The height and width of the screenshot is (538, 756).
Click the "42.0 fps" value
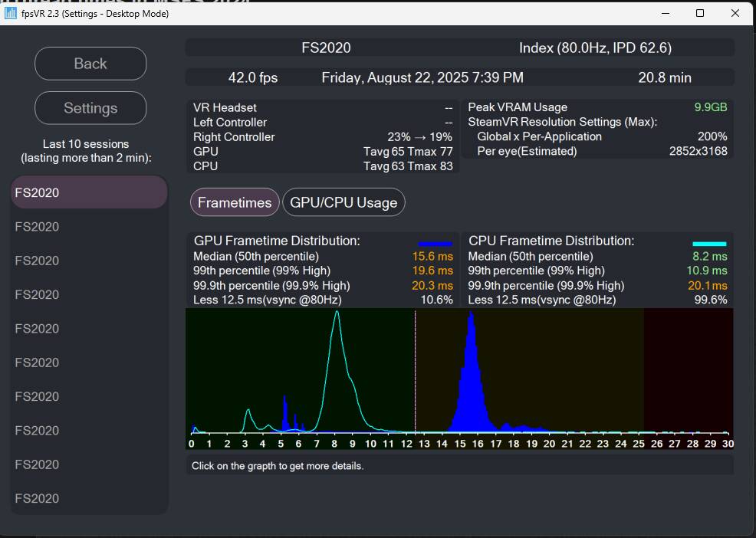[253, 77]
